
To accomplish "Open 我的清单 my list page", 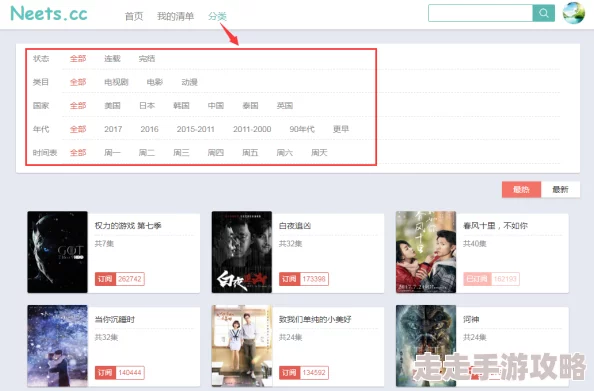I will [x=175, y=16].
